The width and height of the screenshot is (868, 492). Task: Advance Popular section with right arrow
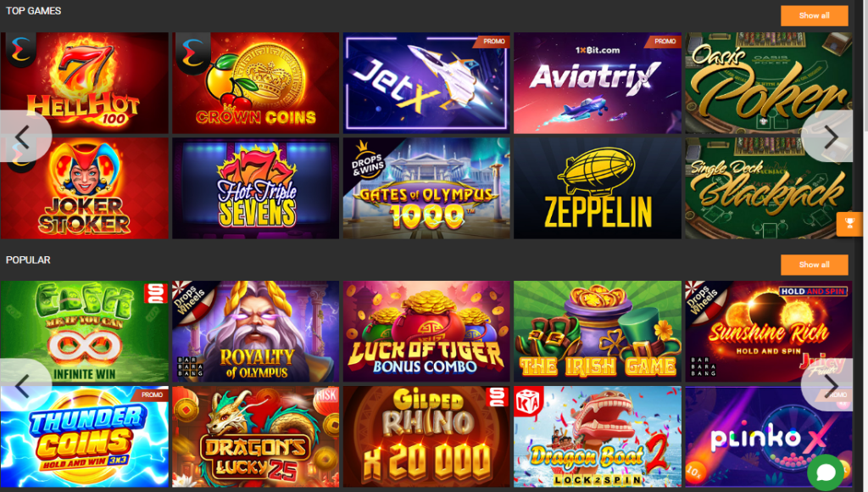[829, 386]
